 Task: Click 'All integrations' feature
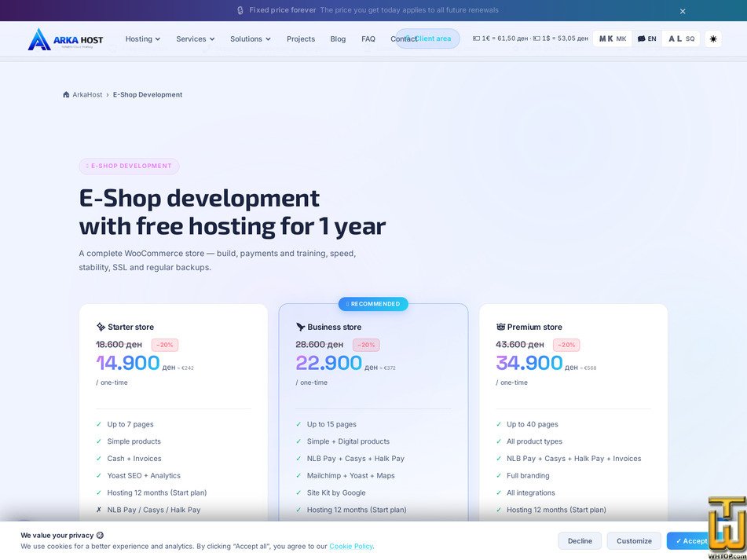pos(531,493)
